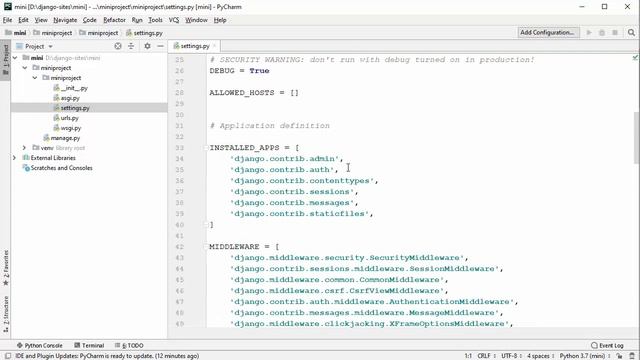The height and width of the screenshot is (360, 640).
Task: Close the settings.py editor tab
Action: 214,46
